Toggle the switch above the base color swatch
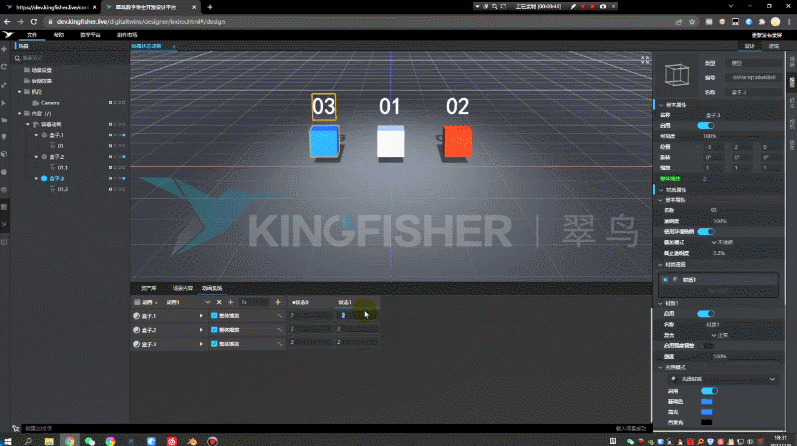Screen dimensions: 797x446 pos(709,391)
